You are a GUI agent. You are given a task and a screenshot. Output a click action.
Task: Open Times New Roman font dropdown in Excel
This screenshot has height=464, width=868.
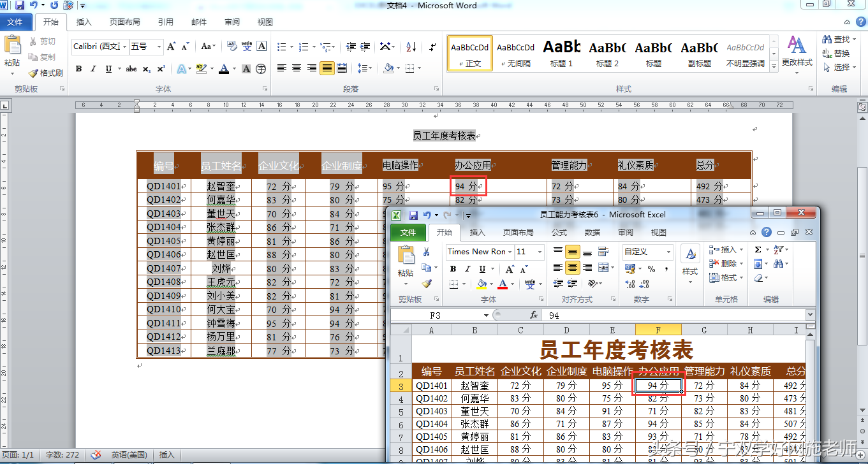coord(509,252)
